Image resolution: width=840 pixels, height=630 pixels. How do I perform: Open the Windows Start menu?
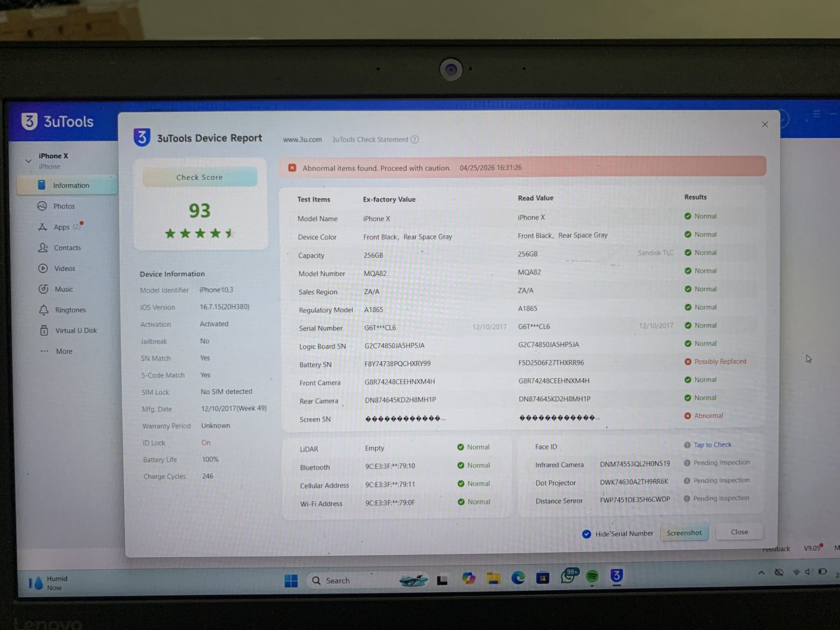pyautogui.click(x=291, y=580)
